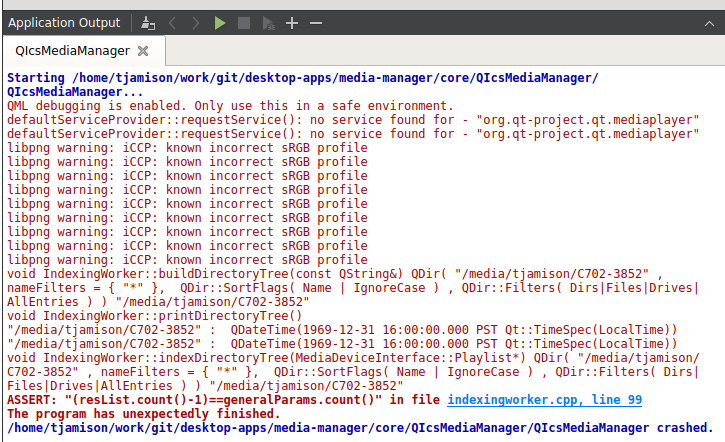This screenshot has height=442, width=725.
Task: Stop the running program
Action: point(244,23)
